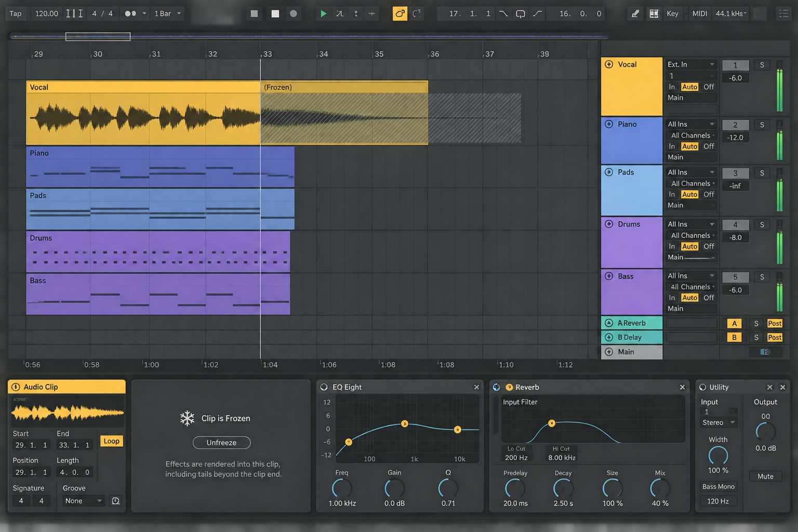Toggle the Post button on A Reverb

click(775, 323)
